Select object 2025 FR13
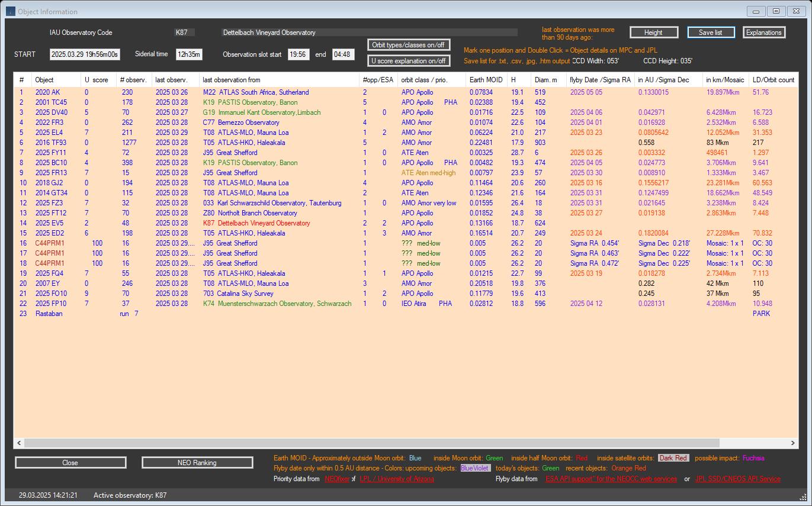Image resolution: width=812 pixels, height=506 pixels. (x=51, y=173)
